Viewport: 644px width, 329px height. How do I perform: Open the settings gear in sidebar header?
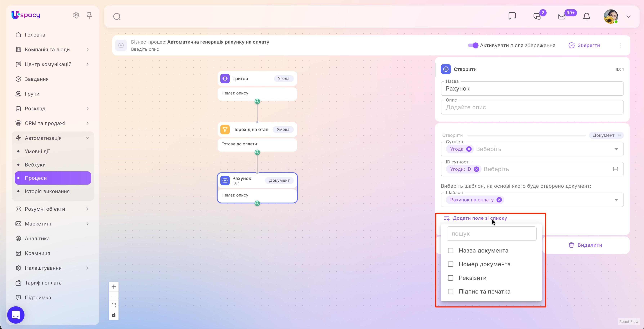tap(76, 15)
